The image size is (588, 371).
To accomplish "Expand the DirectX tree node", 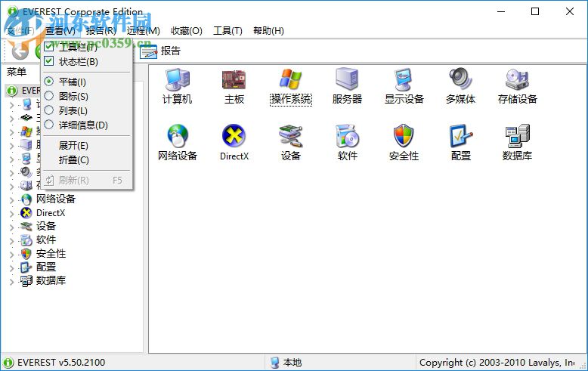I will (x=11, y=214).
